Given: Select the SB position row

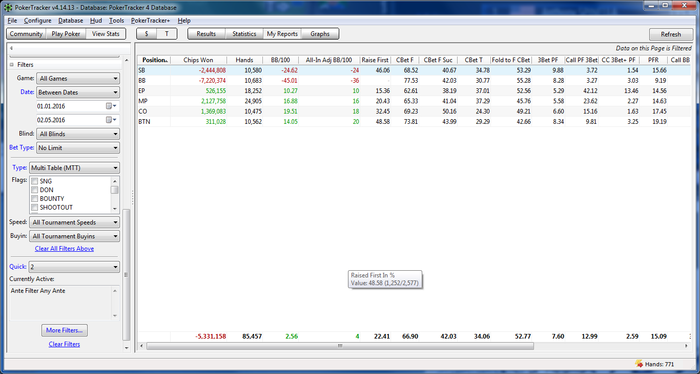Looking at the screenshot, I should tap(414, 70).
